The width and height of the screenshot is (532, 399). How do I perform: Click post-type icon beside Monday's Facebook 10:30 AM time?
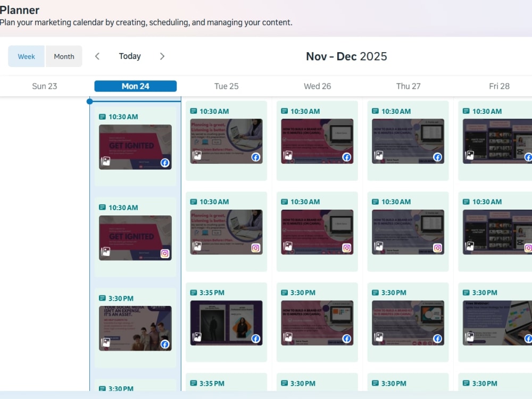click(102, 117)
